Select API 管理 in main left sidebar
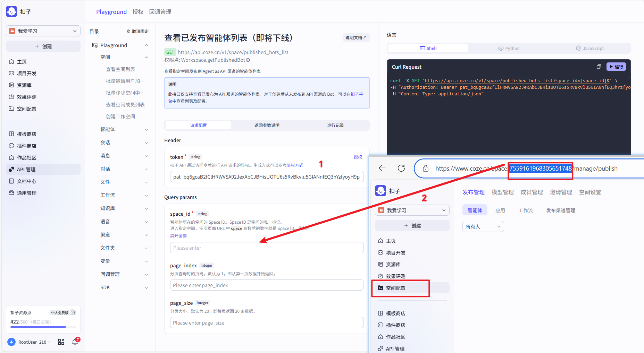This screenshot has width=644, height=353. (43, 169)
